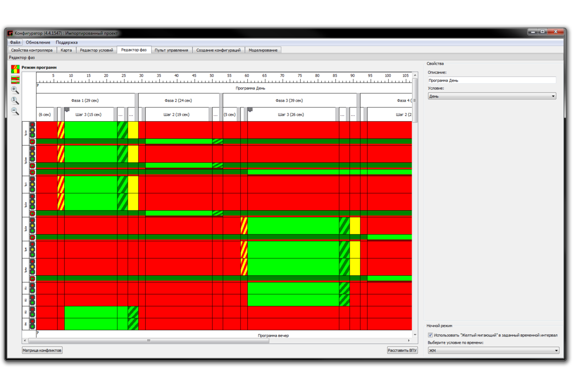
Task: Click the chart's vertical scrollbar down arrow
Action: click(415, 335)
